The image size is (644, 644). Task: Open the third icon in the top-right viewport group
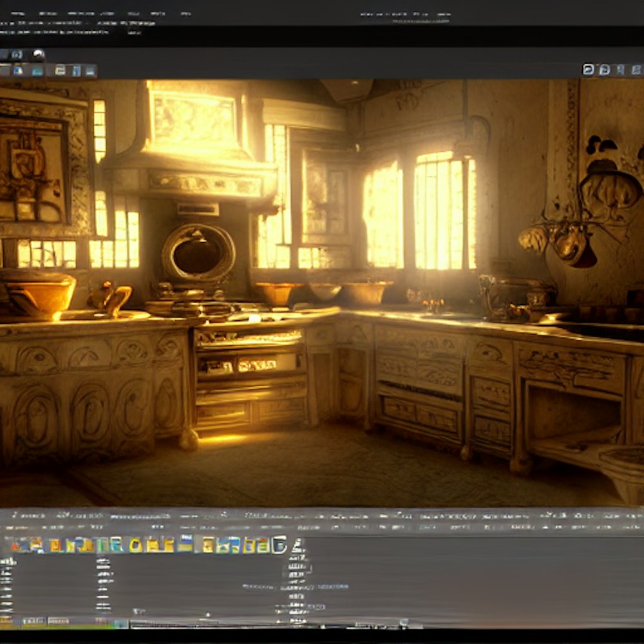click(620, 70)
